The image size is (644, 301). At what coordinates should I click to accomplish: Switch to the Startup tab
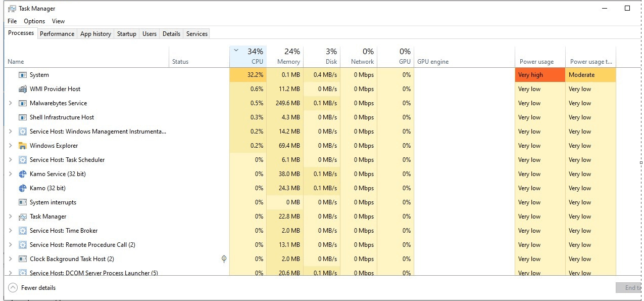(127, 34)
